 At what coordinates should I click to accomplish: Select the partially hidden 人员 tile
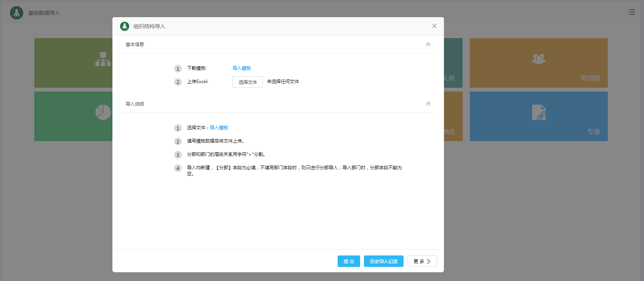tap(453, 63)
